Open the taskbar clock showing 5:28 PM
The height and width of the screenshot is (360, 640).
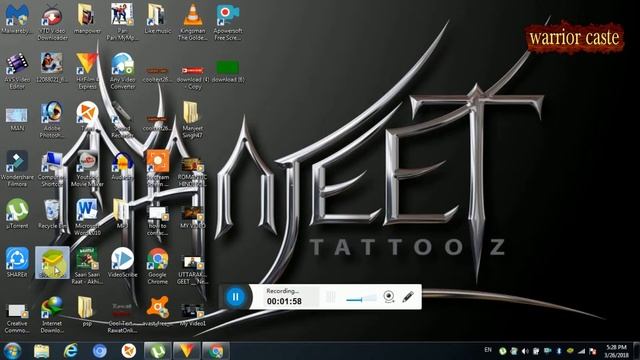pos(616,351)
